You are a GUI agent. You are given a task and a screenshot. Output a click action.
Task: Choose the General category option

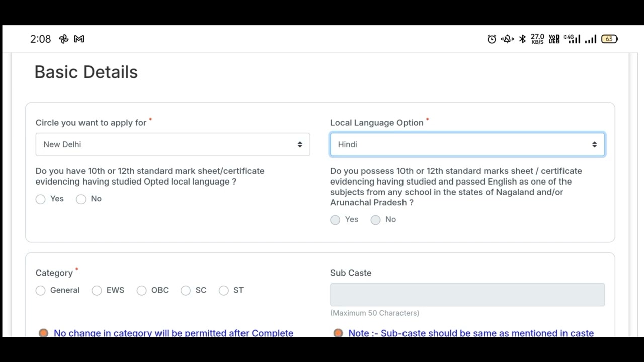pos(41,291)
